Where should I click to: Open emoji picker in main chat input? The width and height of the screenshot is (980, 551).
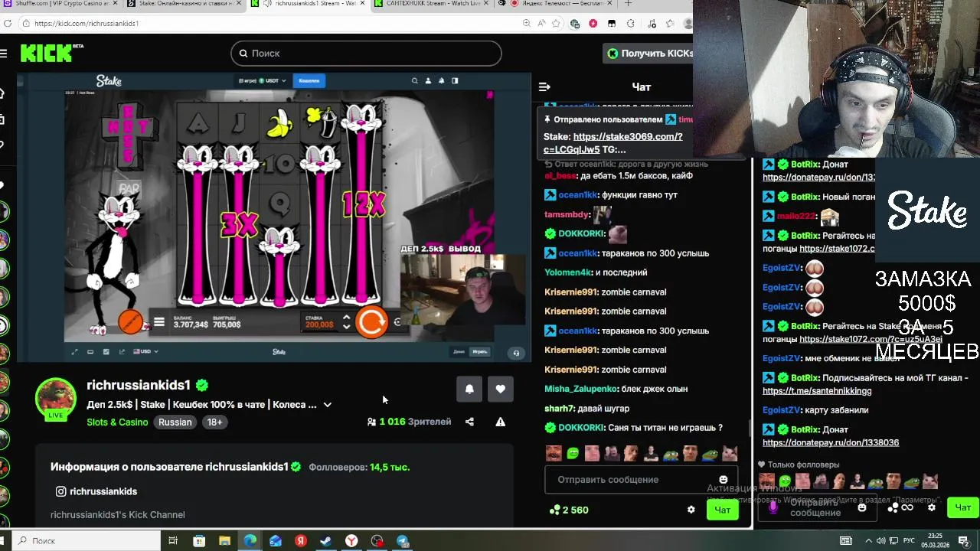pos(724,480)
